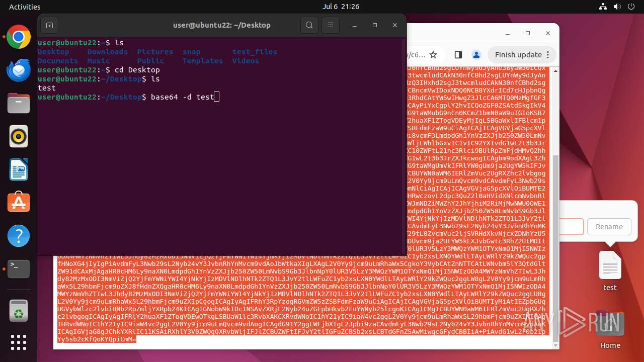Click 'Public' in terminal listing
Screen dimensions: 644x362
click(150, 61)
